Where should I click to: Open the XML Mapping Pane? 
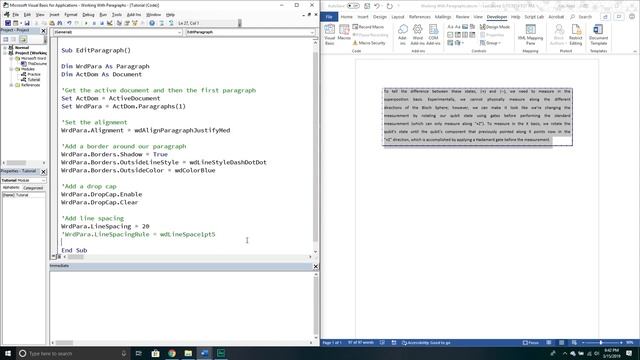click(530, 35)
